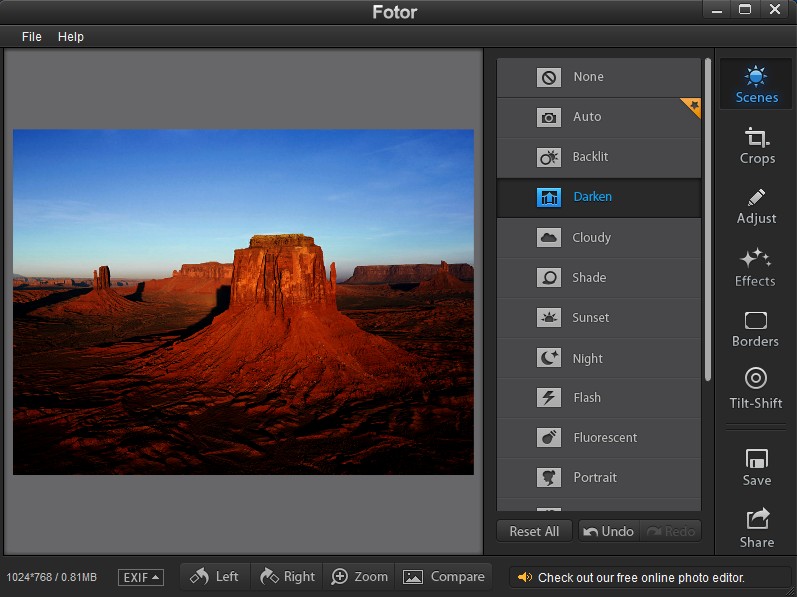Viewport: 797px width, 597px height.
Task: Open the Borders panel
Action: coord(755,328)
